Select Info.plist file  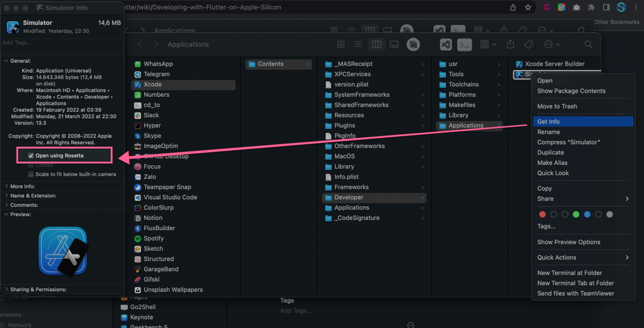click(347, 177)
